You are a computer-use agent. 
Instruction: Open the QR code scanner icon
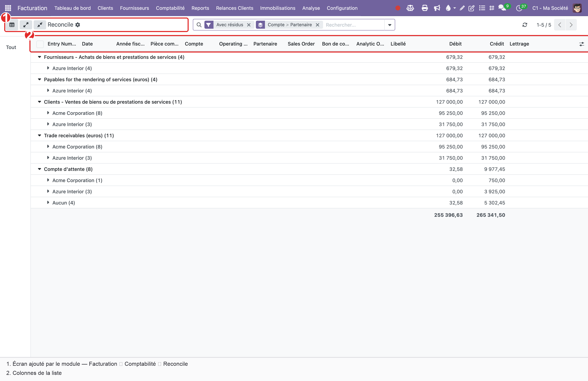[x=492, y=8]
